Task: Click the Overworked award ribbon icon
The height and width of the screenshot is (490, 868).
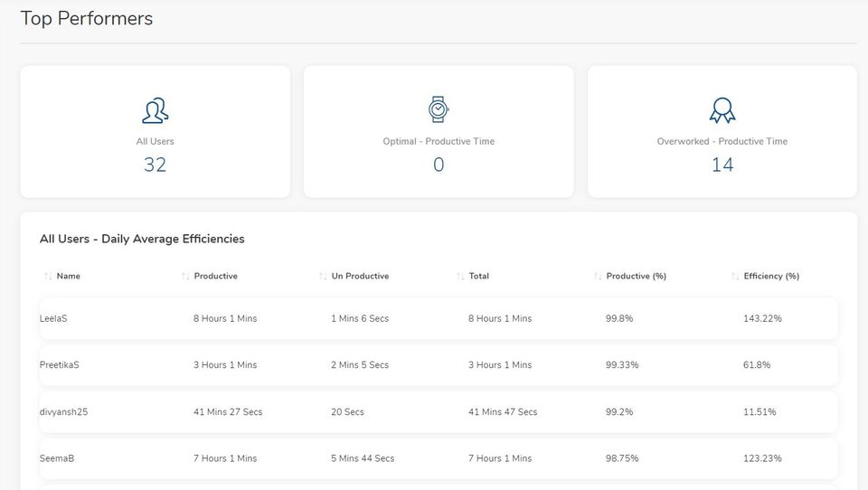Action: click(722, 110)
